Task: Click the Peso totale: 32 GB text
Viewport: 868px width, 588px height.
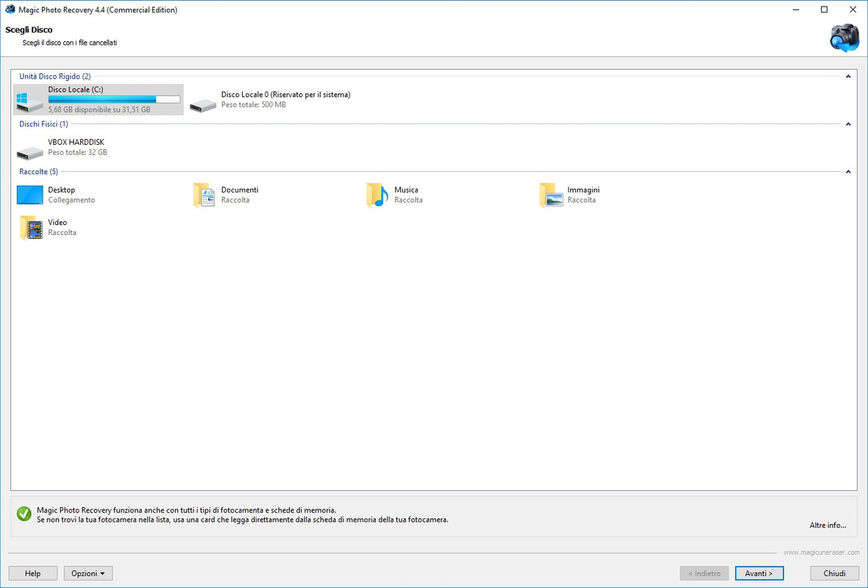Action: coord(77,152)
